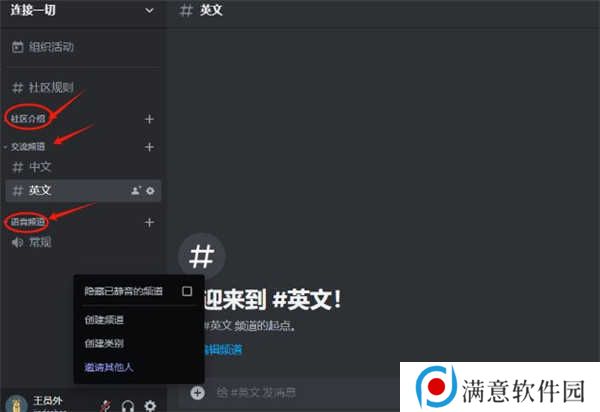Image resolution: width=600 pixels, height=412 pixels.
Task: Open the 连接一切 server dropdown chevron
Action: click(149, 11)
